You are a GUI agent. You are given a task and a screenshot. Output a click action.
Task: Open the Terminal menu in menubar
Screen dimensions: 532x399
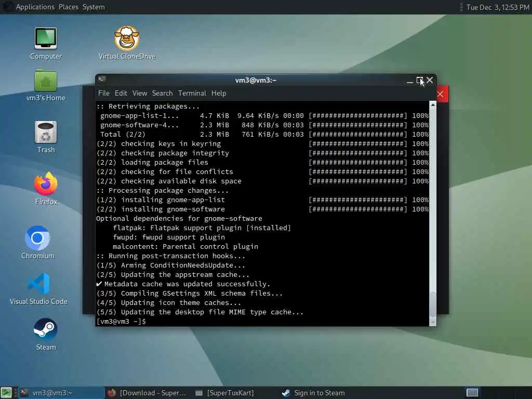pos(192,93)
